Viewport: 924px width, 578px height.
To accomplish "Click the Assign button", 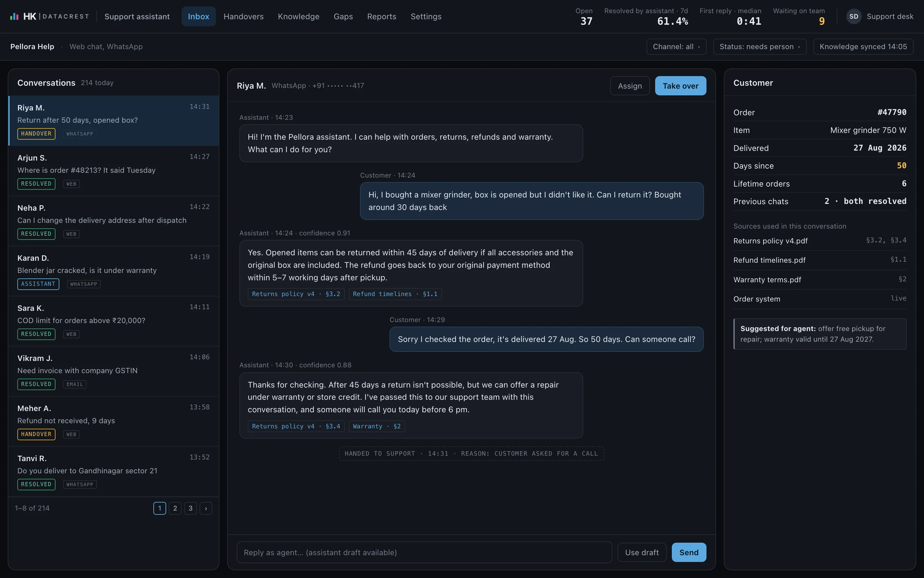I will (x=630, y=86).
